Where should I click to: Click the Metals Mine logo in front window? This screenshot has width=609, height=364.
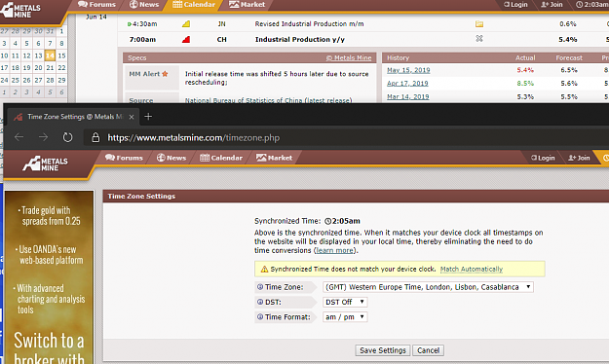(x=45, y=164)
